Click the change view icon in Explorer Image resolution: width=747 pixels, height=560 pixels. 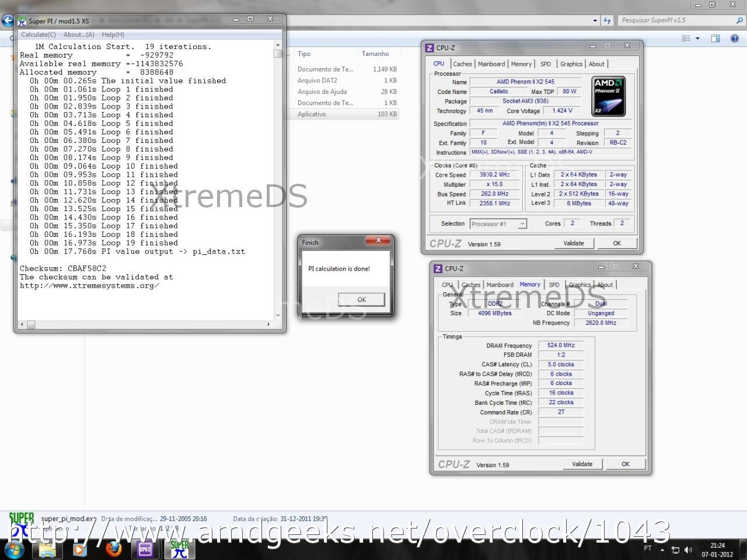(x=686, y=38)
